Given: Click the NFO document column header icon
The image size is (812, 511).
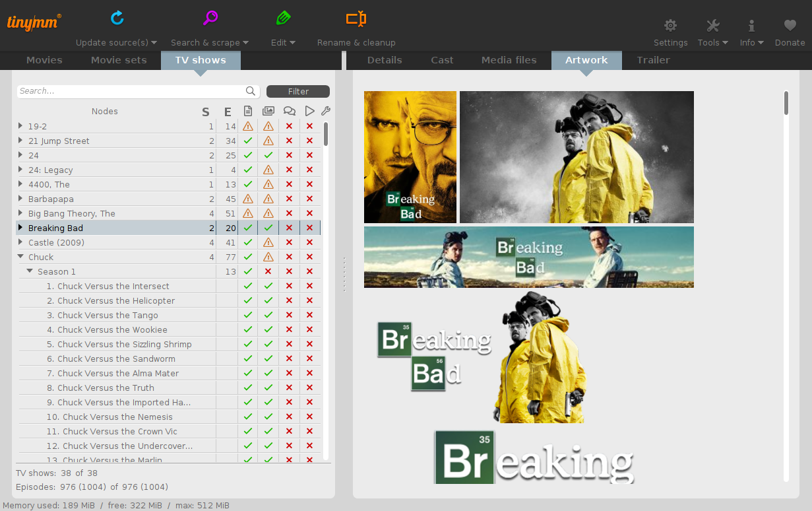Looking at the screenshot, I should 248,111.
